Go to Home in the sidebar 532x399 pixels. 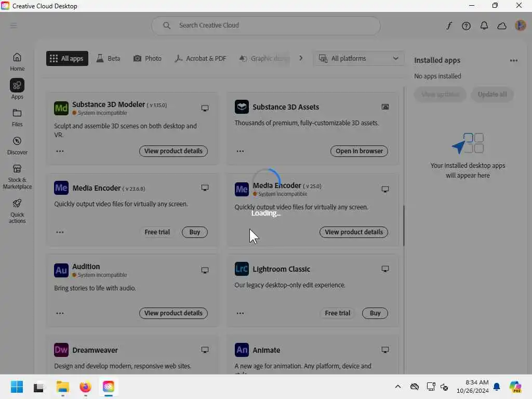pos(17,62)
